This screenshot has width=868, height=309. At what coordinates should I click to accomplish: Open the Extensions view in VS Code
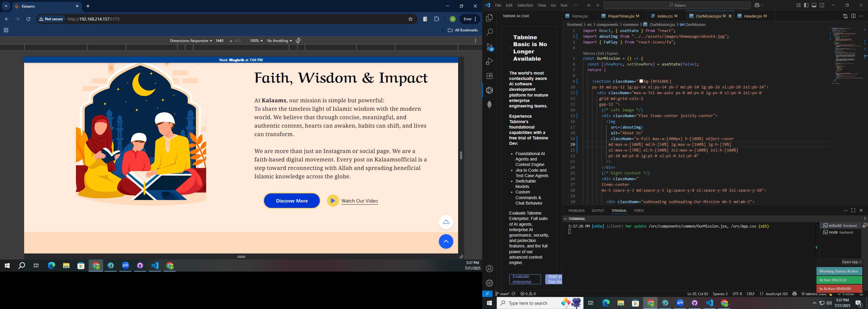pos(489,76)
